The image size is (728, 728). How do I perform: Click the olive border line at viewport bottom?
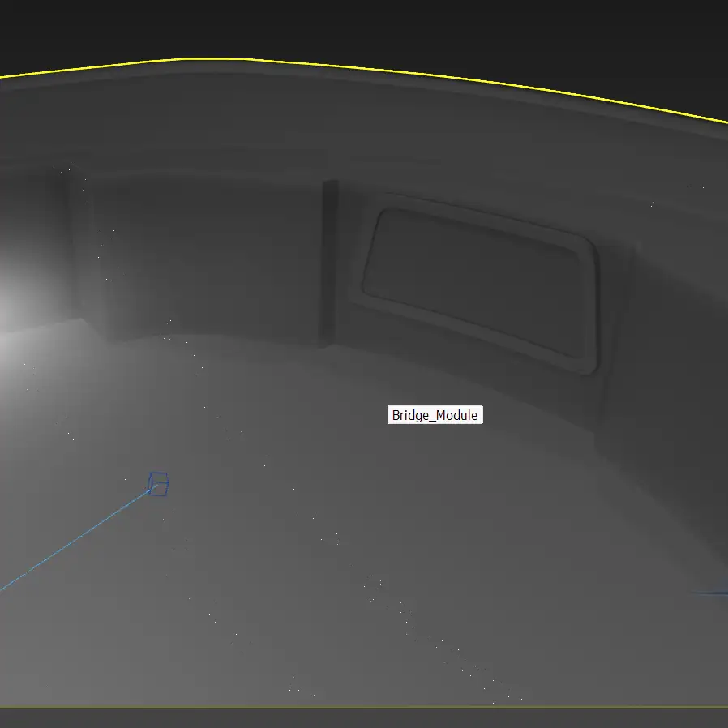[365, 706]
